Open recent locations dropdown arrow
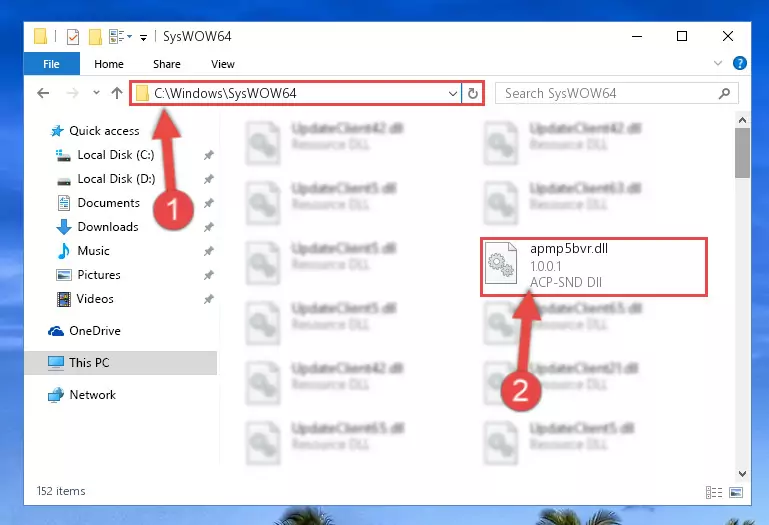769x525 pixels. coord(96,93)
